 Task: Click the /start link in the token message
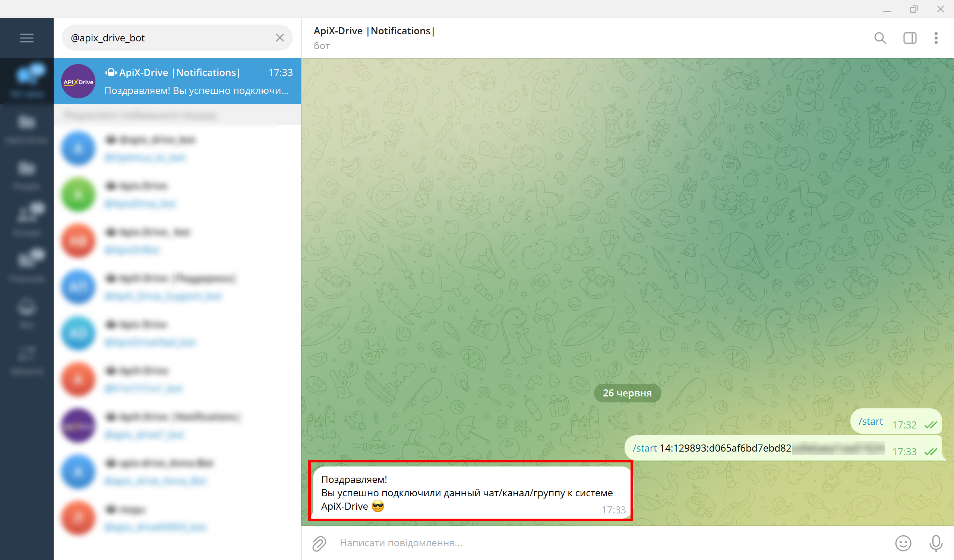(x=645, y=448)
